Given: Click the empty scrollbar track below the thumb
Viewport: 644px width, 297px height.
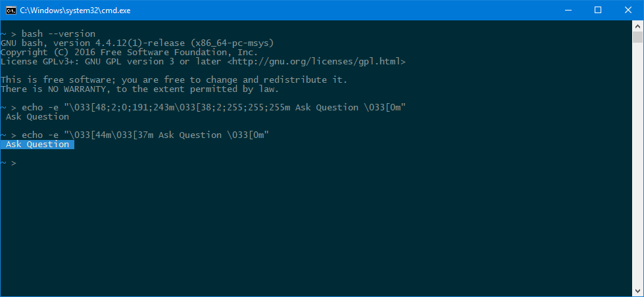Looking at the screenshot, I should (x=637, y=164).
